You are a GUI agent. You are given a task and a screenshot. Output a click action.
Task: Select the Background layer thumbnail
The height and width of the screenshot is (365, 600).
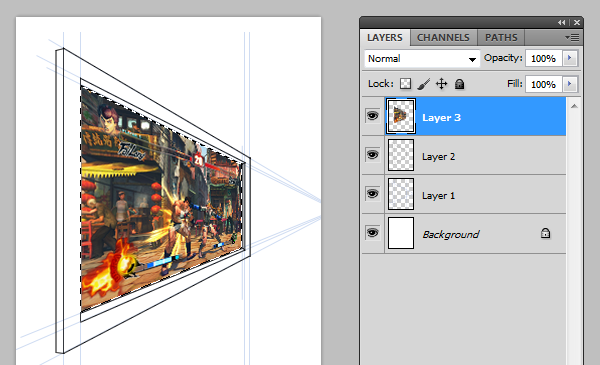click(x=401, y=233)
